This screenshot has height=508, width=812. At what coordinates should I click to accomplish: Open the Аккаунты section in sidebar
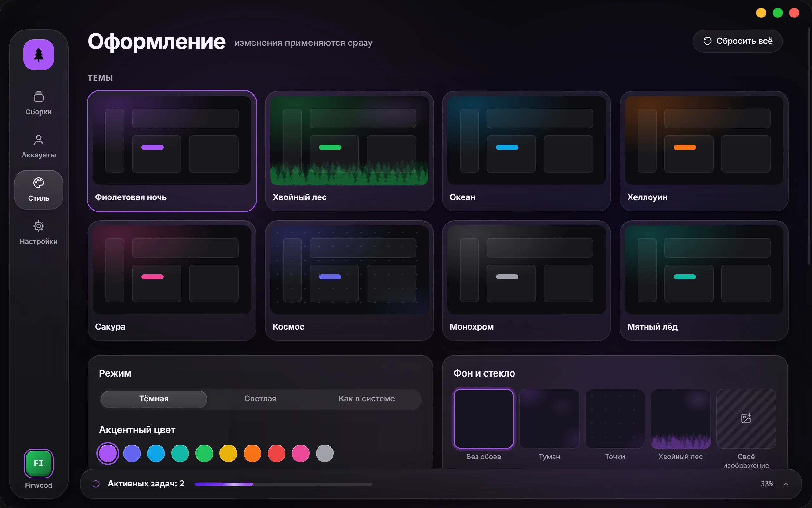click(x=39, y=146)
